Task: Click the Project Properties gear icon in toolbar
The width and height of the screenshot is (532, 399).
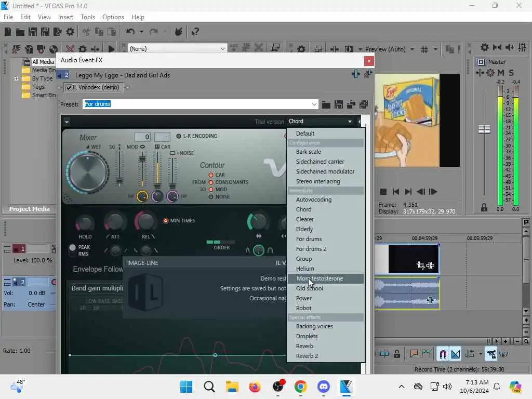Action: point(70,32)
